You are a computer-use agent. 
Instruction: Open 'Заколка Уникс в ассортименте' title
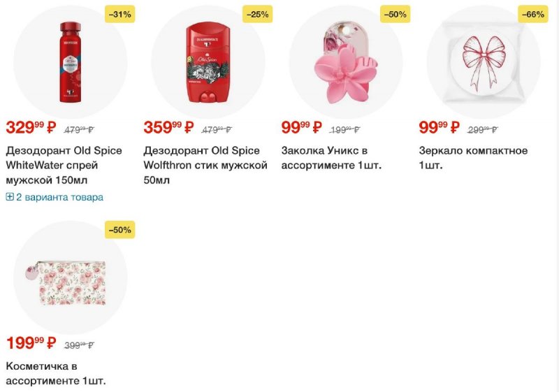point(331,158)
